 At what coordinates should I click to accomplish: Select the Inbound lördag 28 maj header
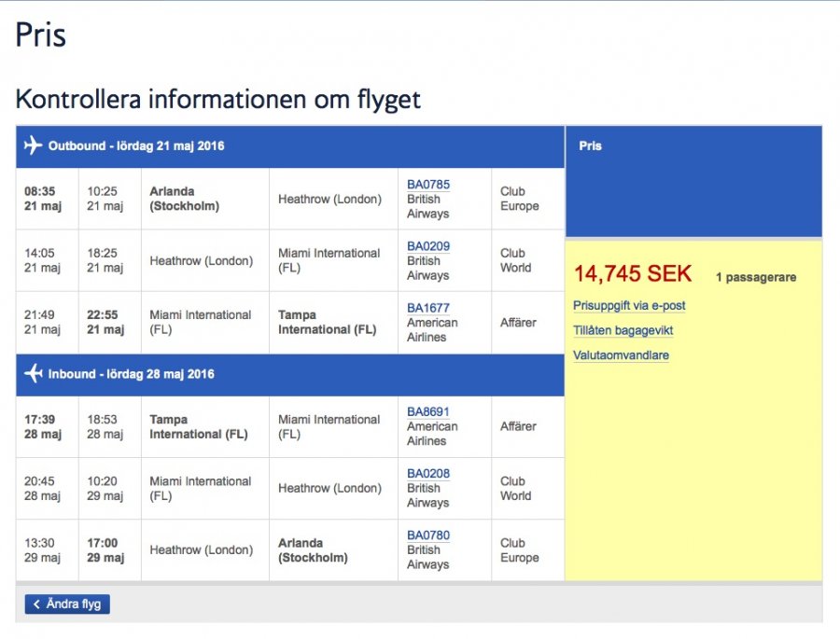pos(131,374)
